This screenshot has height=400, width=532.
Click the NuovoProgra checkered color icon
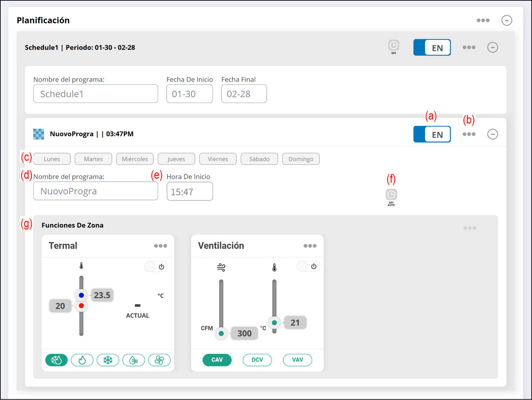[39, 134]
